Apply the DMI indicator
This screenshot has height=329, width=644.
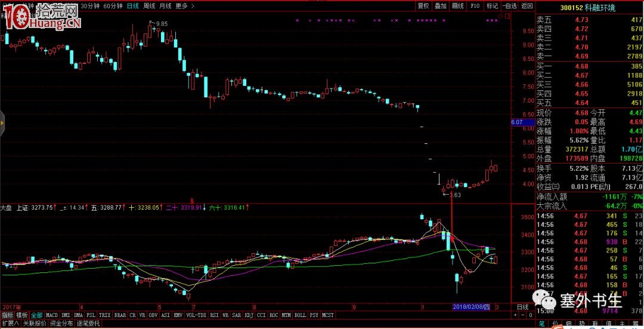(66, 315)
